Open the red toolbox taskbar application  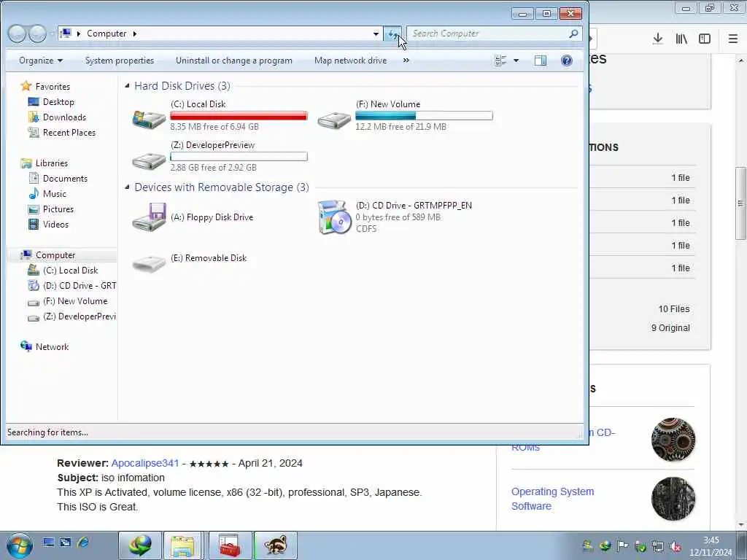click(230, 545)
